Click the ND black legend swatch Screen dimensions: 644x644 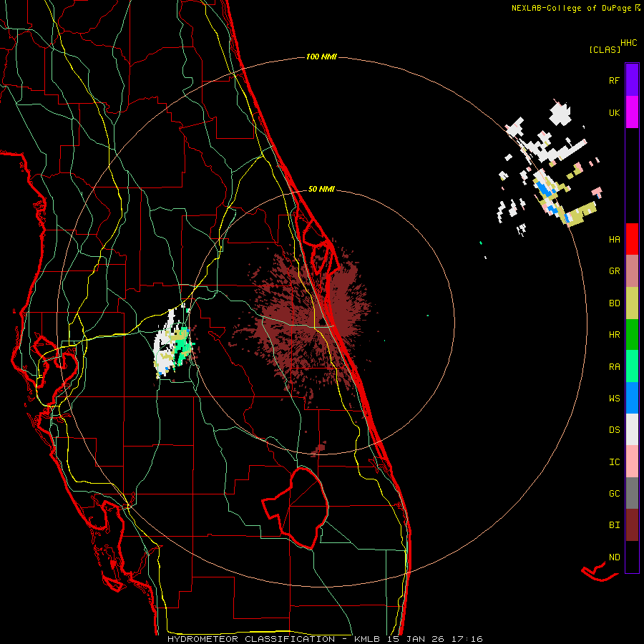pos(632,557)
